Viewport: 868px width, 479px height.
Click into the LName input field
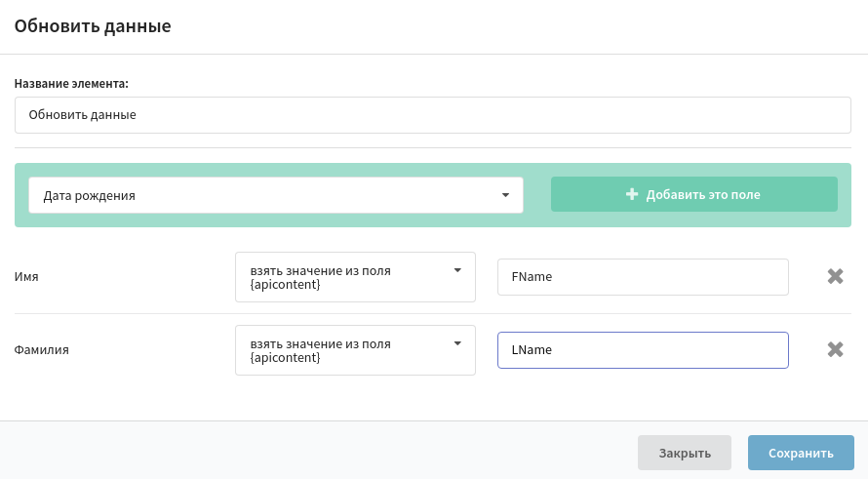tap(643, 350)
